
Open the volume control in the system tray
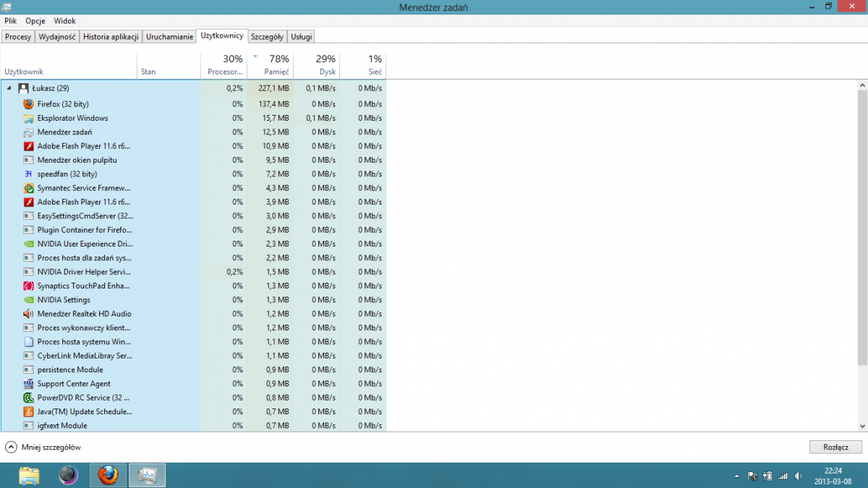click(x=798, y=476)
